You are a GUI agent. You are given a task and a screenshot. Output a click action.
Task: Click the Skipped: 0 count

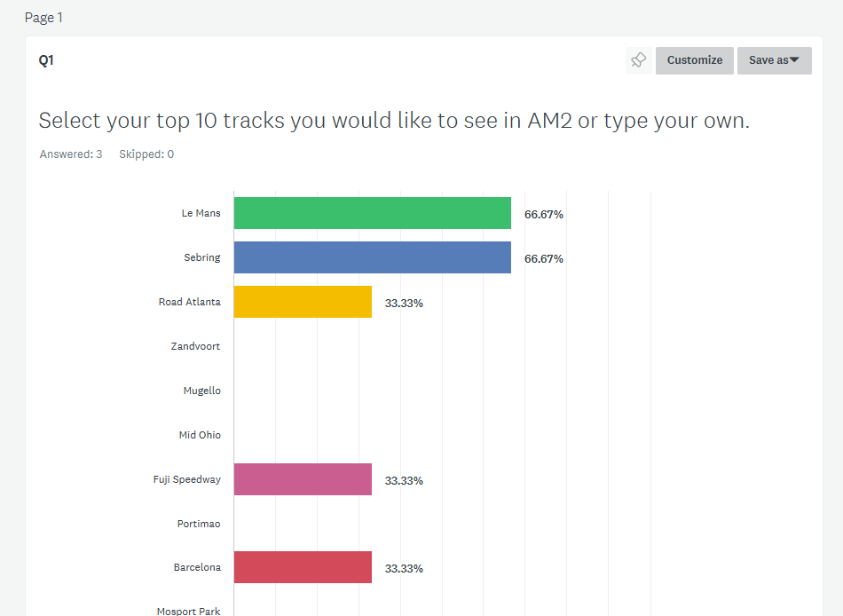(146, 154)
